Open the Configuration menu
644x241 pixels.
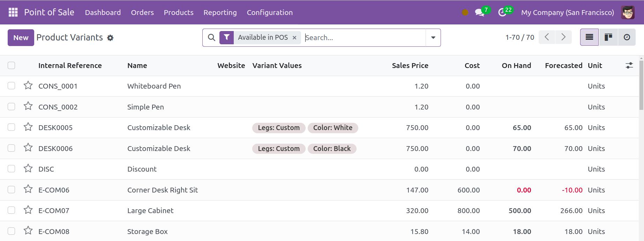click(x=269, y=13)
